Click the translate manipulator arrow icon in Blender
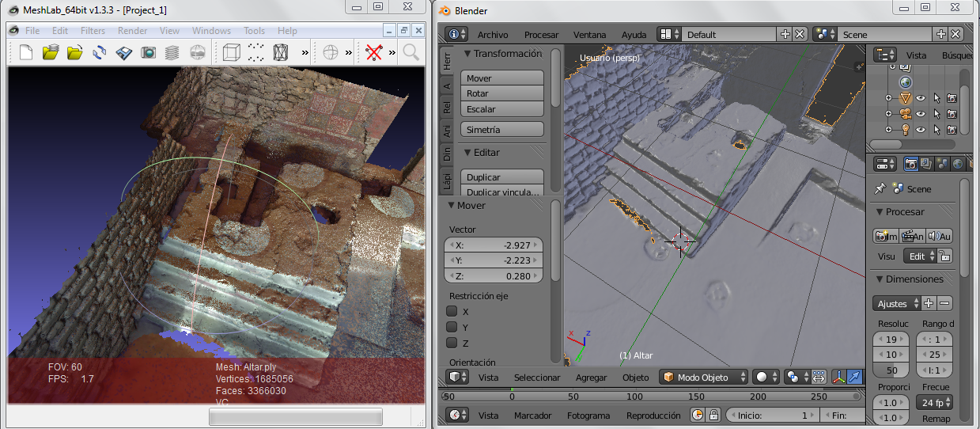 click(854, 378)
